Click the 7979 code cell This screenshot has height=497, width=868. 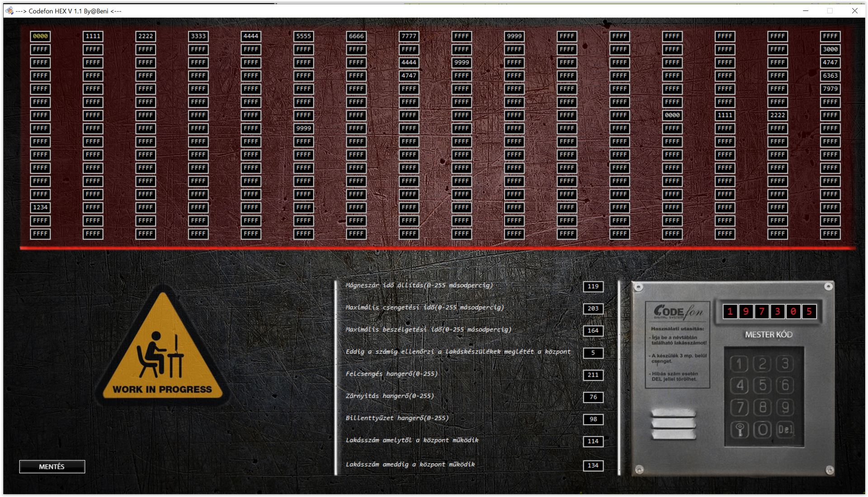tap(830, 89)
